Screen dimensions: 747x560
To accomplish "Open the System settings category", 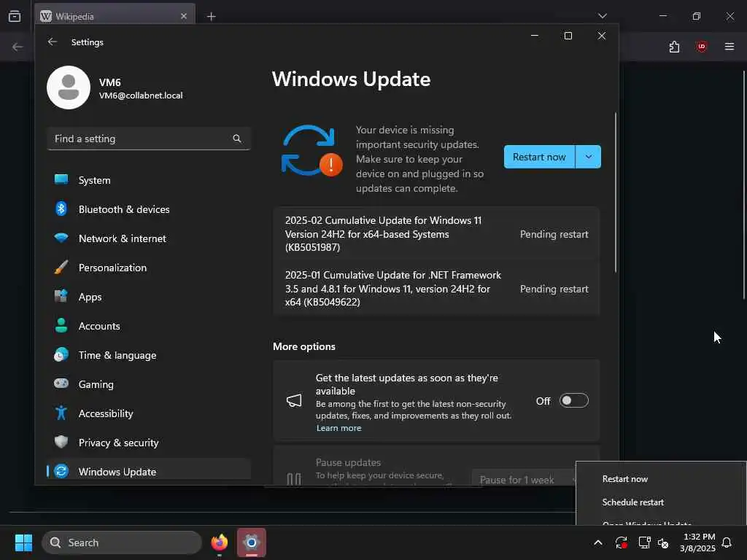I will click(x=149, y=180).
